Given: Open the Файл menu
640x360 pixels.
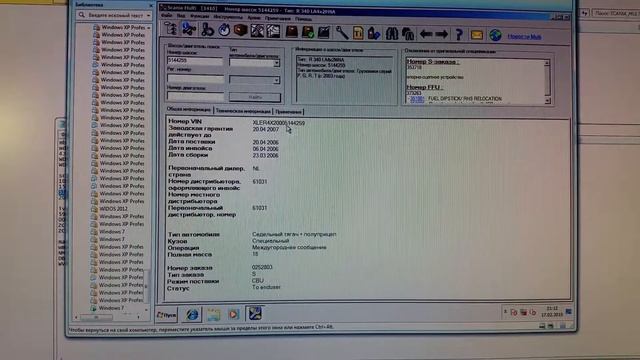Looking at the screenshot, I should [167, 16].
